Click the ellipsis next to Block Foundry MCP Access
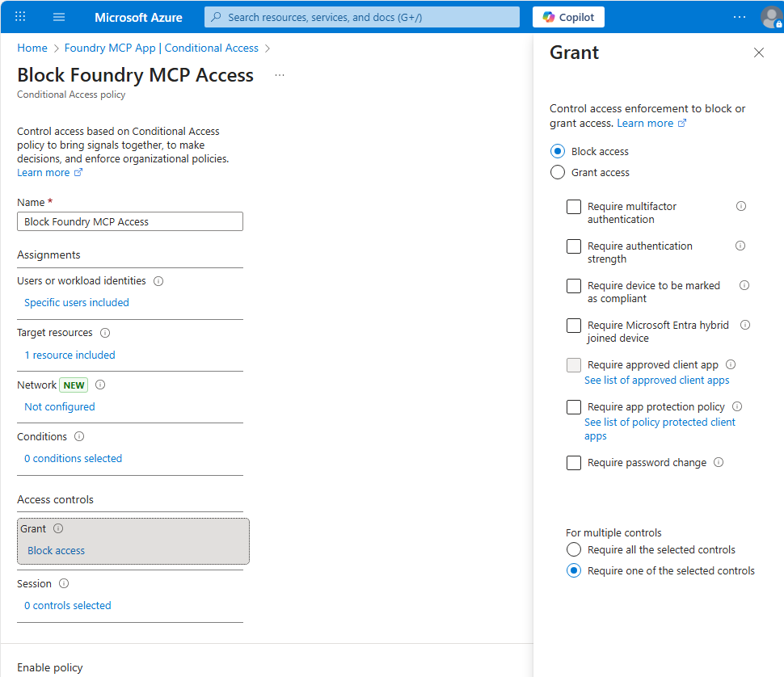This screenshot has height=677, width=784. tap(279, 75)
